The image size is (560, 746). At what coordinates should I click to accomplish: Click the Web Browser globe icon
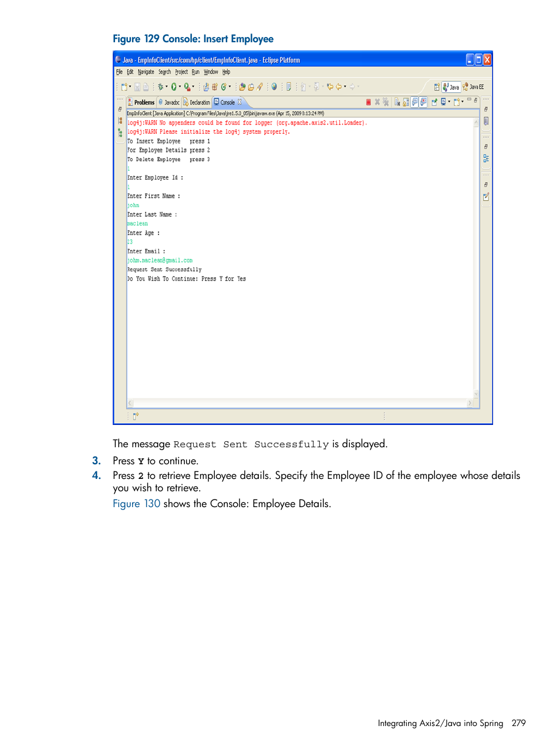(x=274, y=87)
